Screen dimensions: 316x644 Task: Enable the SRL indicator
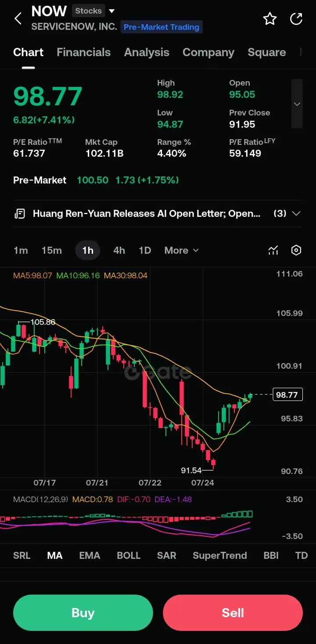(22, 555)
